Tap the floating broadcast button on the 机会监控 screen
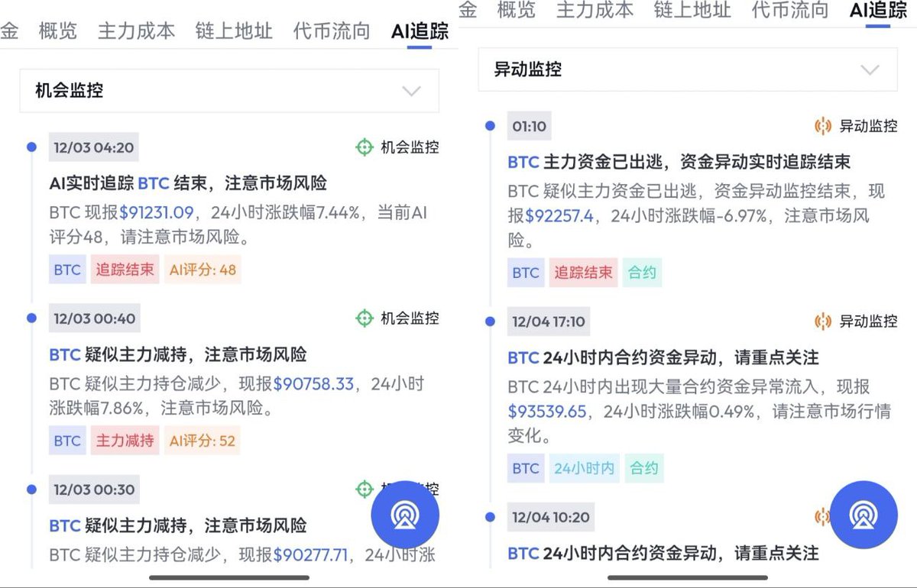This screenshot has height=588, width=917. [x=405, y=515]
